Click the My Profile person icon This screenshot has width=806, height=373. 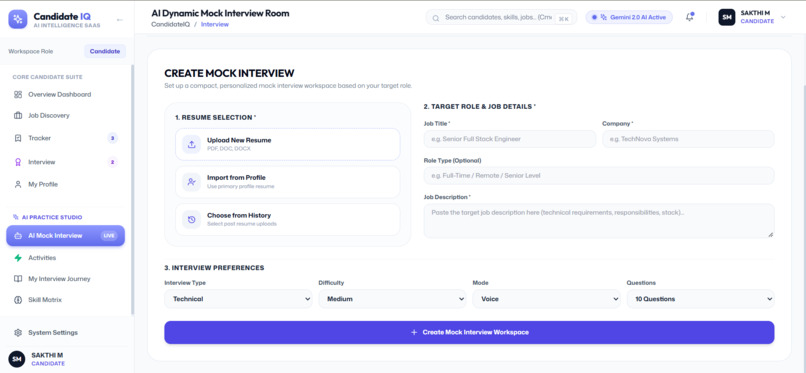18,184
